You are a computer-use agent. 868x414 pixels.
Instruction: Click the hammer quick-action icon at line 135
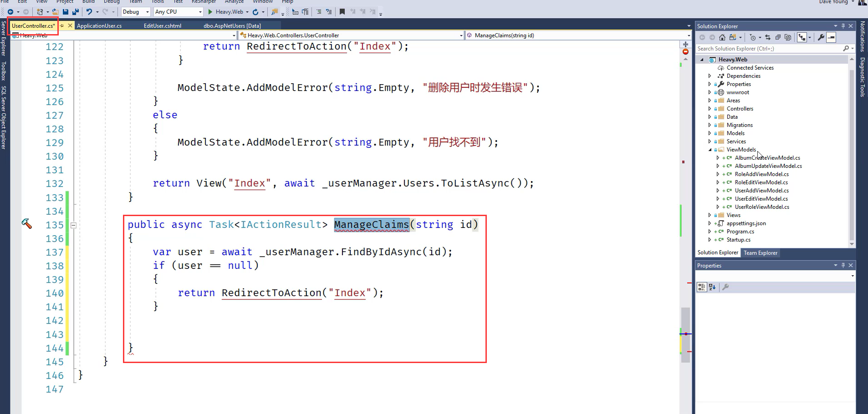click(27, 223)
